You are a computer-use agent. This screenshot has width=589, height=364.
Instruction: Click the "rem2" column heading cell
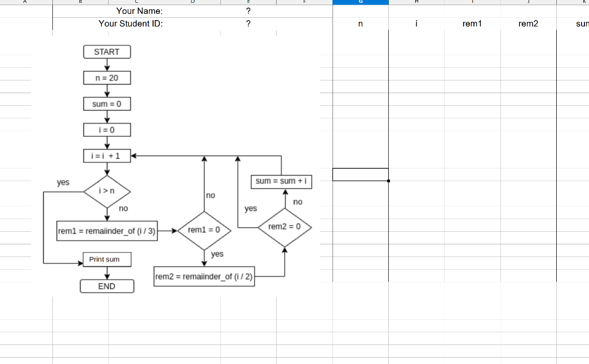pos(528,24)
